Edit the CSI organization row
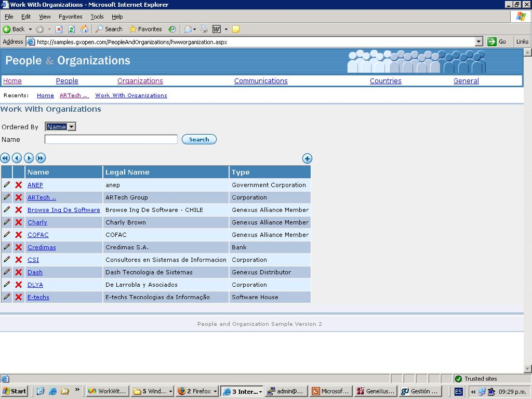The width and height of the screenshot is (532, 399). (x=7, y=260)
